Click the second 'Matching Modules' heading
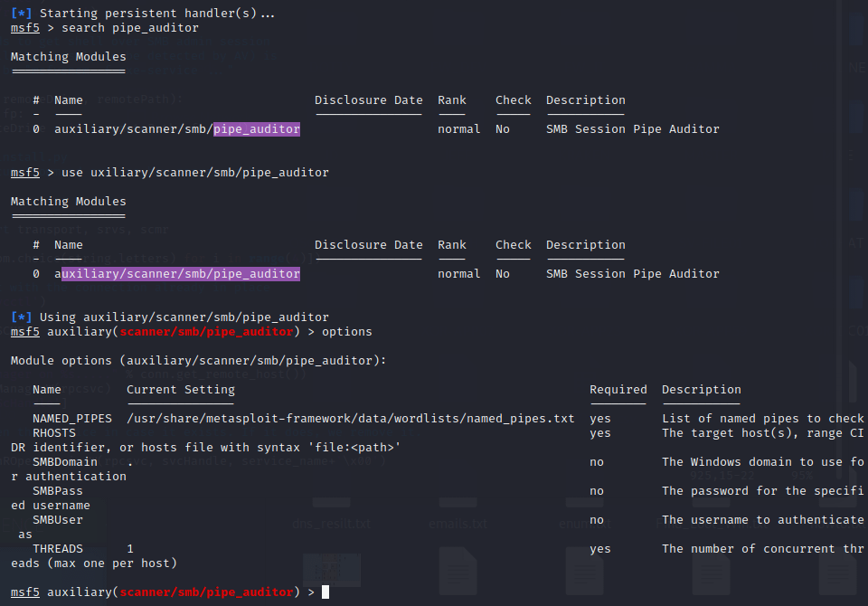 click(68, 201)
